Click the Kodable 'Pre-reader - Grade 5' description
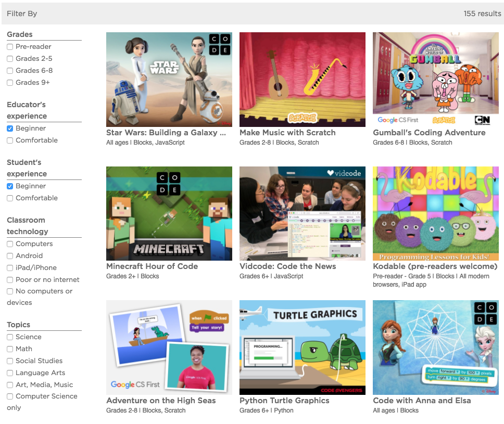The height and width of the screenshot is (424, 504). click(x=431, y=280)
